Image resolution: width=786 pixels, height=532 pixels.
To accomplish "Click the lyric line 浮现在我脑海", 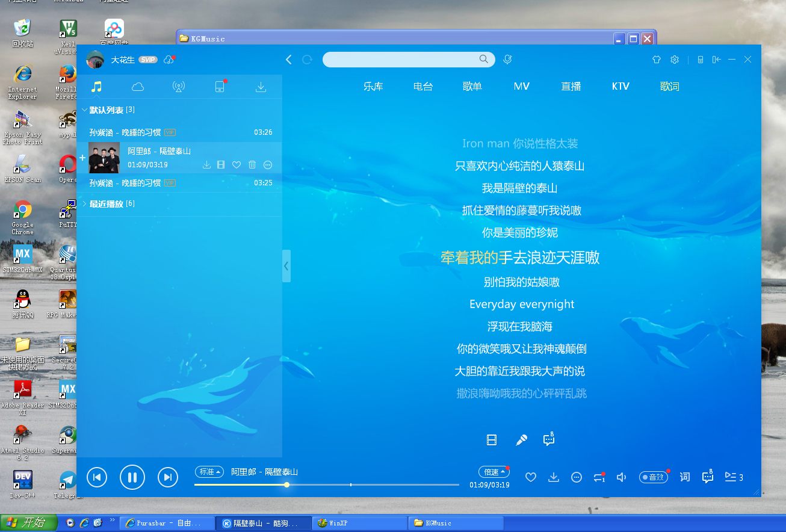I will pyautogui.click(x=520, y=327).
